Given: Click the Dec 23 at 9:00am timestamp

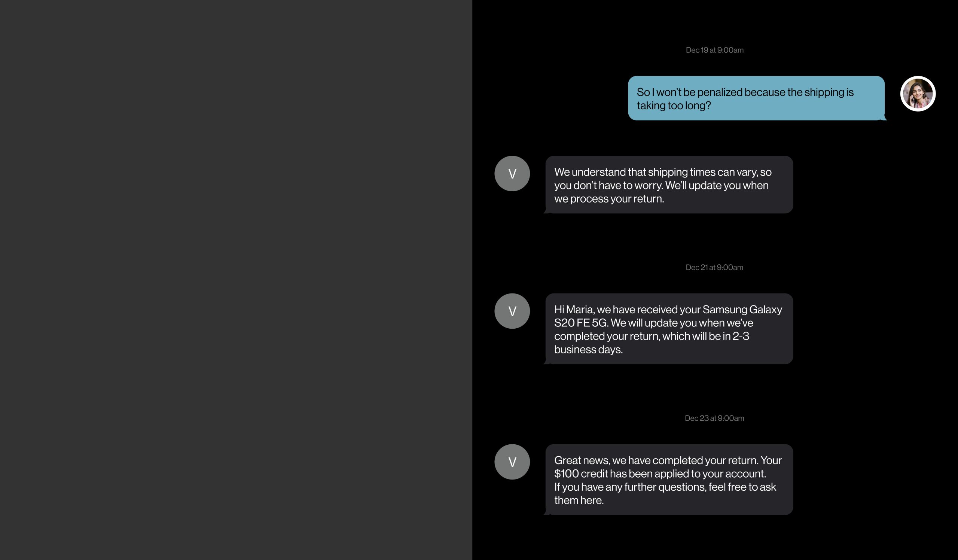Looking at the screenshot, I should coord(714,418).
